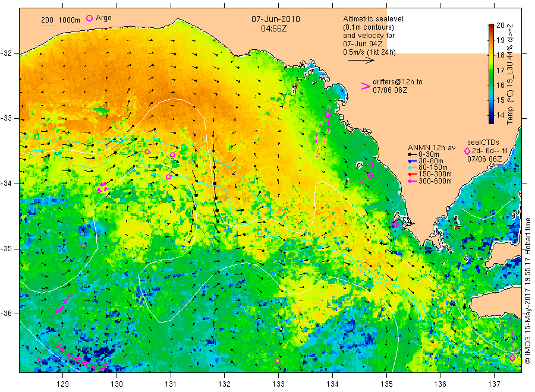Select the time text '04:56Z'
This screenshot has height=392, width=535.
[273, 29]
